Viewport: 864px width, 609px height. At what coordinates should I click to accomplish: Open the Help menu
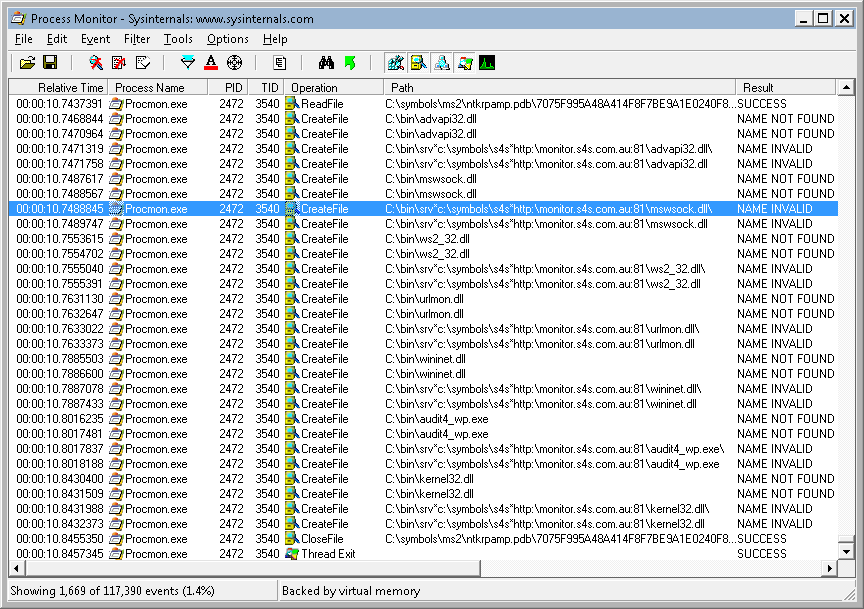coord(275,39)
